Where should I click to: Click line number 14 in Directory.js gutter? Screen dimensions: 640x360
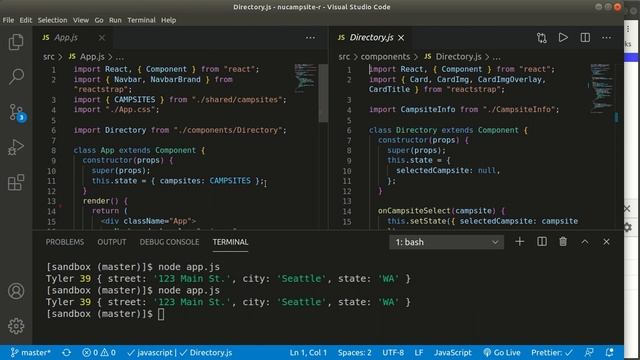coord(347,211)
